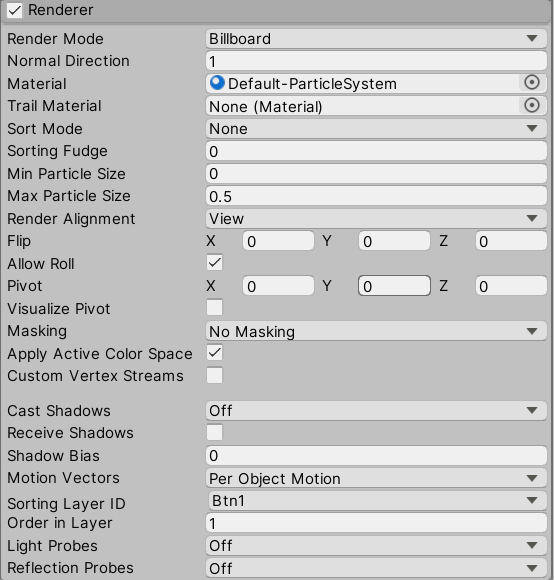Open the Cast Shadows dropdown
The image size is (554, 580).
click(x=376, y=410)
